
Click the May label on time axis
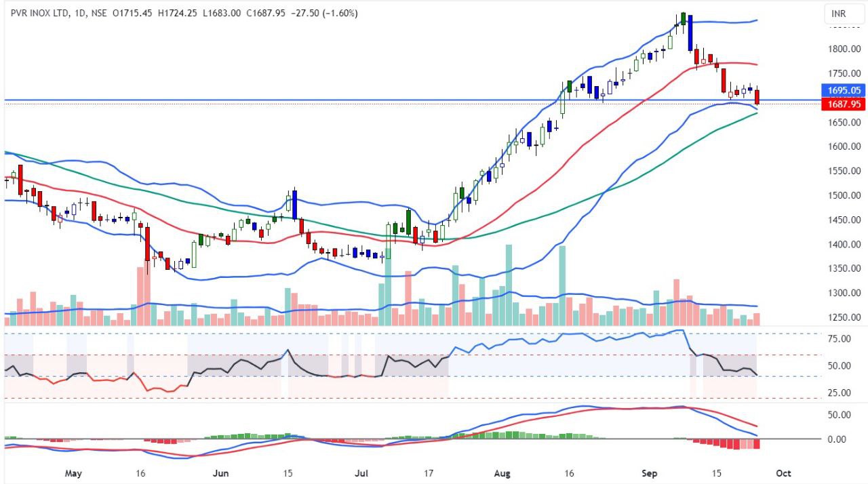(74, 472)
